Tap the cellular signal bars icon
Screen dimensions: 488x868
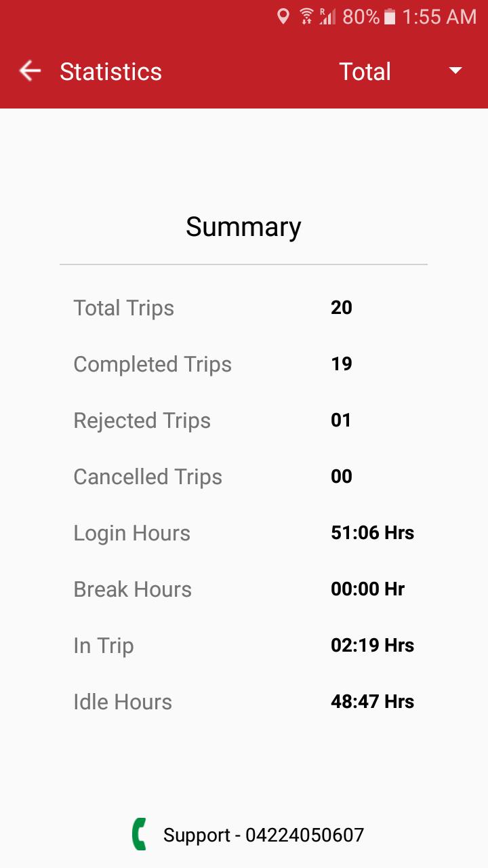coord(328,17)
